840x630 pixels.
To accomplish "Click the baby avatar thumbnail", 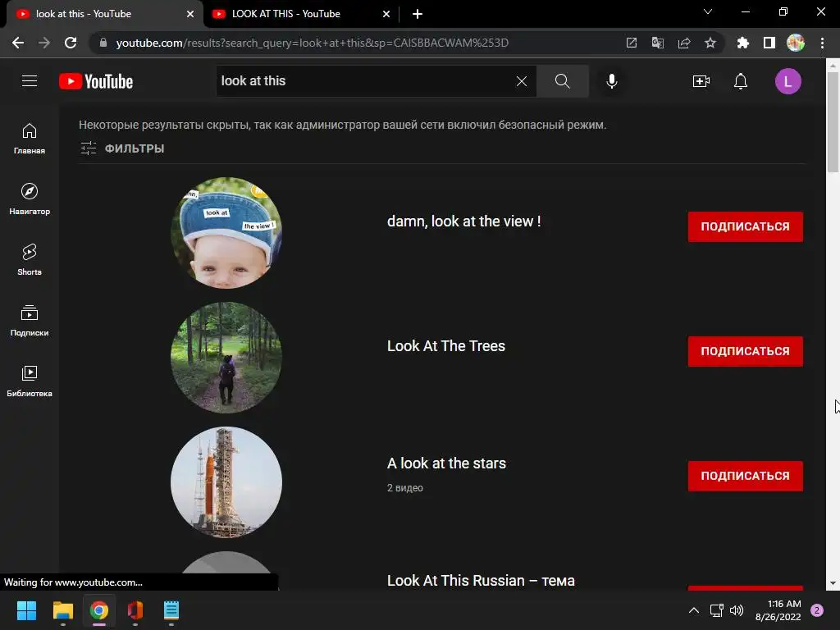I will coord(226,233).
